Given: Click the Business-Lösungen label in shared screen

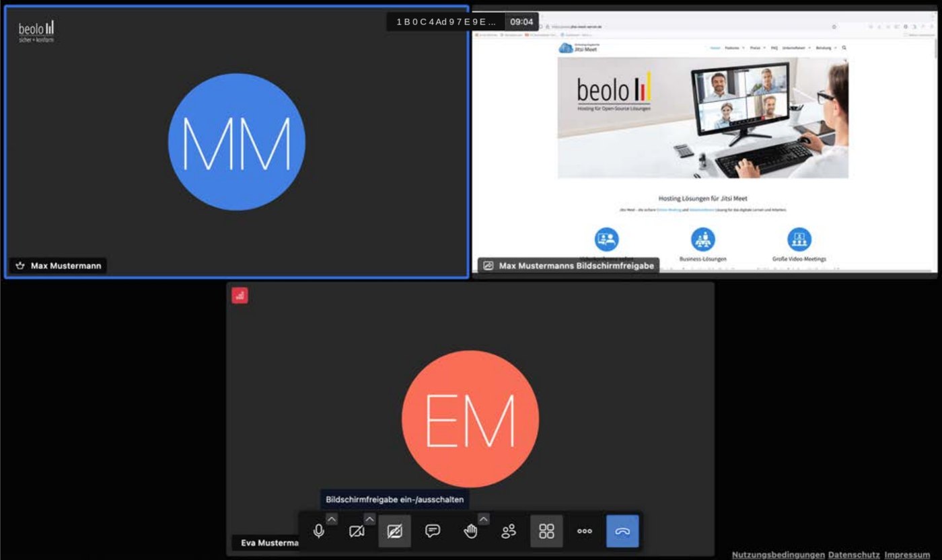Looking at the screenshot, I should pos(703,259).
